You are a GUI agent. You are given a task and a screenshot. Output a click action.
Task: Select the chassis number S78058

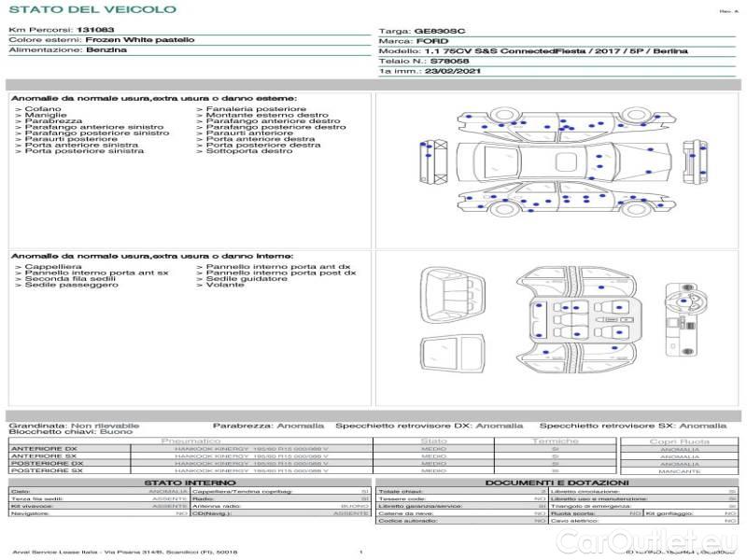(450, 62)
